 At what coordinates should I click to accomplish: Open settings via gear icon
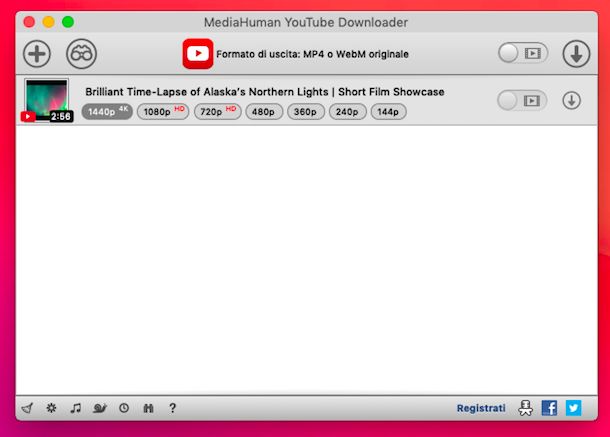coord(51,408)
